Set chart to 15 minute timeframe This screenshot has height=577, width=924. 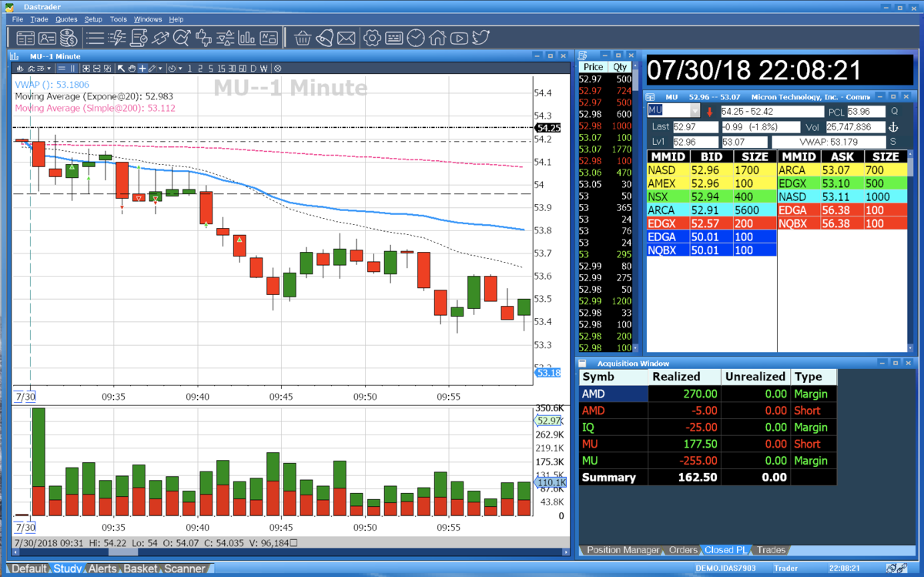(221, 68)
